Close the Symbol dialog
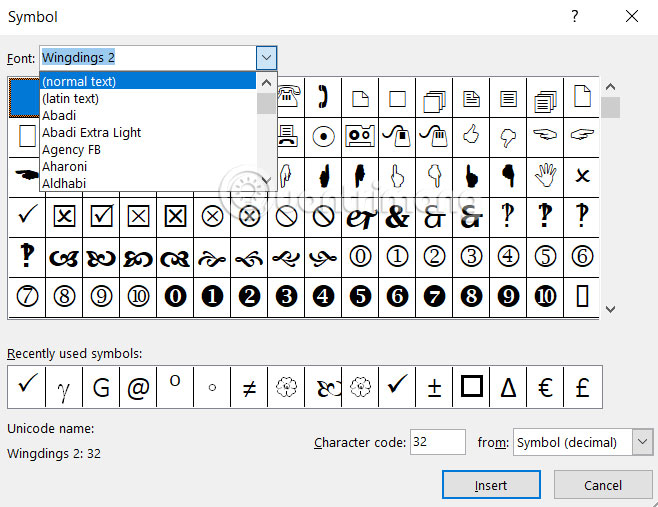Image resolution: width=658 pixels, height=507 pixels. click(632, 16)
